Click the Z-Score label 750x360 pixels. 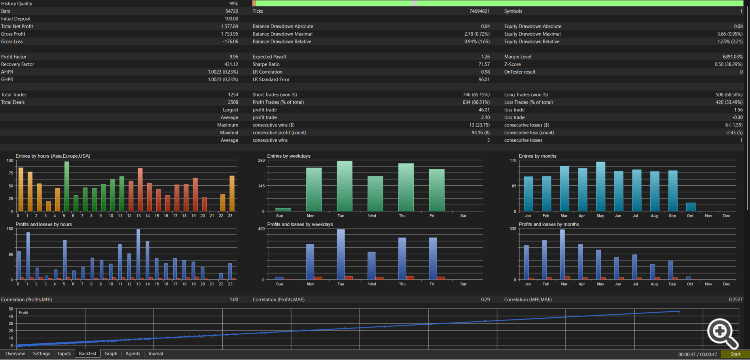(x=513, y=64)
